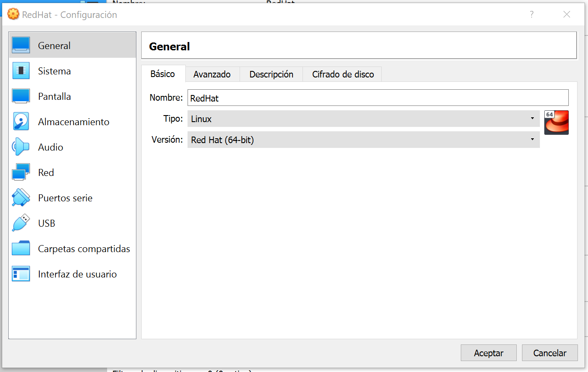Select the General monitor icon in sidebar
The image size is (588, 372).
coord(21,45)
